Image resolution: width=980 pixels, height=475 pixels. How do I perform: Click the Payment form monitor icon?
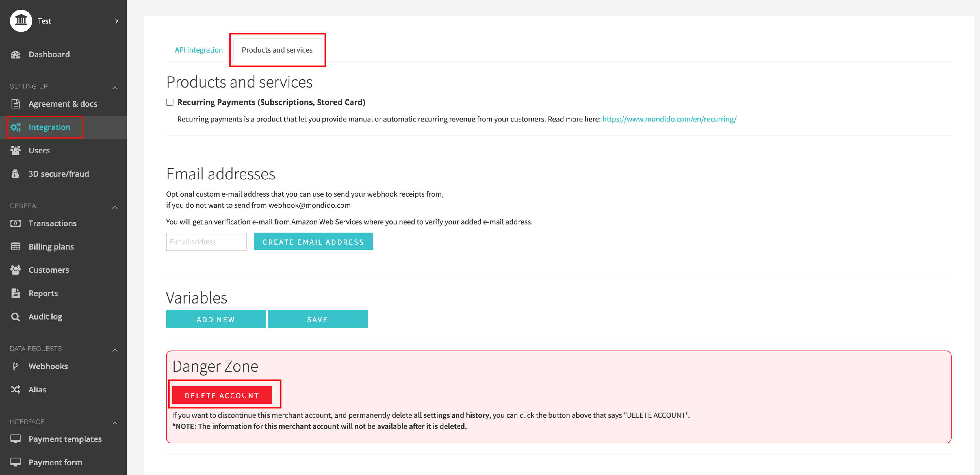(x=16, y=462)
